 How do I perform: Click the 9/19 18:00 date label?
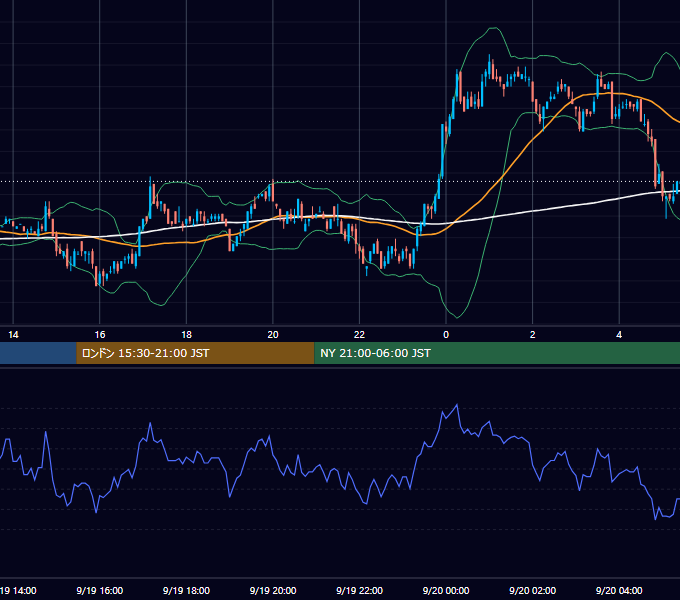click(x=186, y=590)
